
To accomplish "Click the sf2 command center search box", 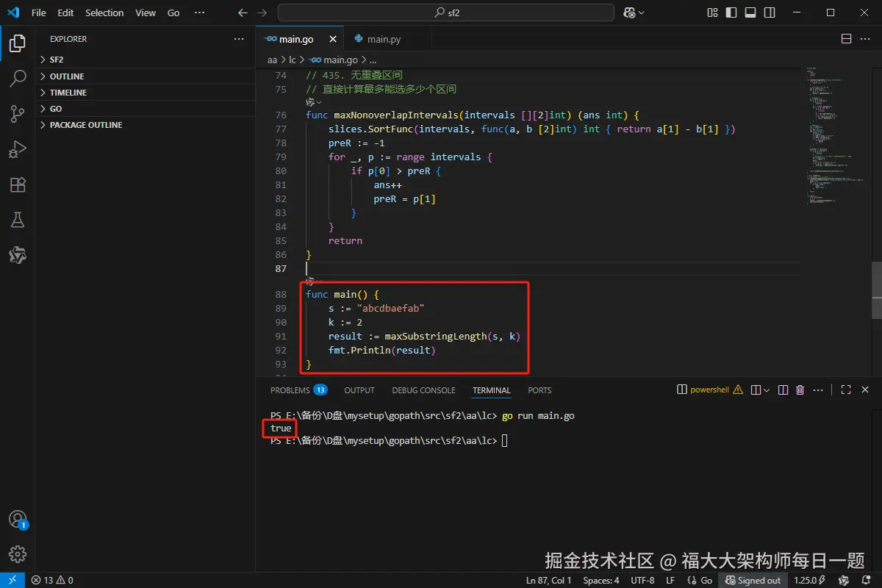I will point(446,12).
